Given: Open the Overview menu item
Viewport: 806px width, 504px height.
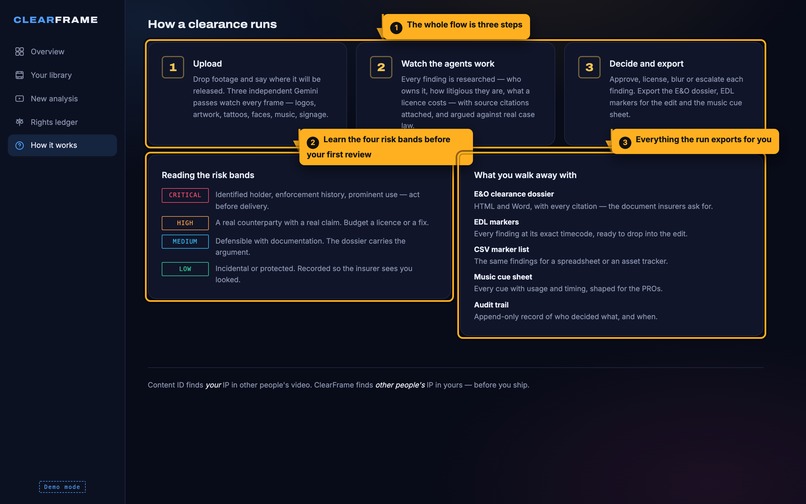Looking at the screenshot, I should [x=62, y=51].
